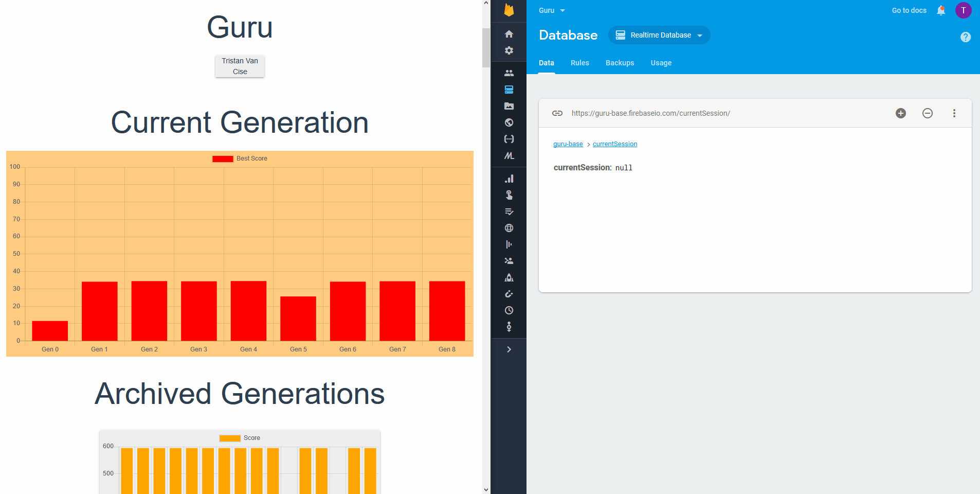
Task: Click the scroll-down arrow of left page
Action: pyautogui.click(x=486, y=490)
